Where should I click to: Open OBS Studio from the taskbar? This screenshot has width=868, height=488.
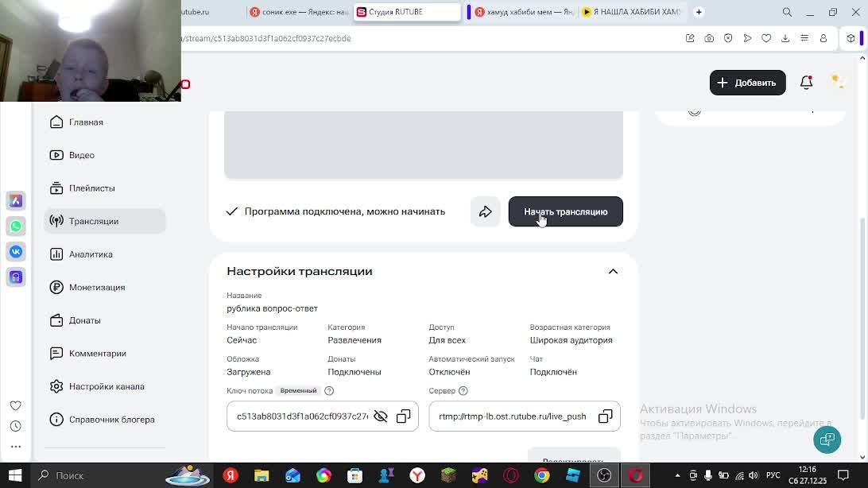604,475
